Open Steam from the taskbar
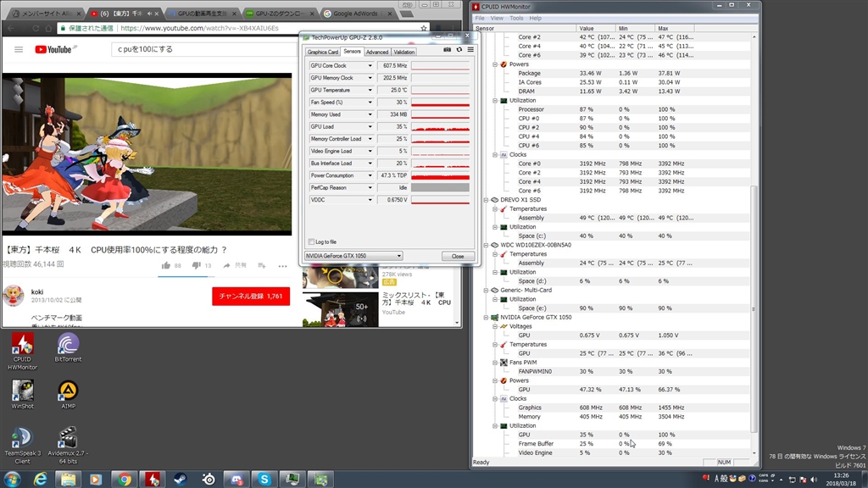Image resolution: width=868 pixels, height=488 pixels. click(x=181, y=480)
